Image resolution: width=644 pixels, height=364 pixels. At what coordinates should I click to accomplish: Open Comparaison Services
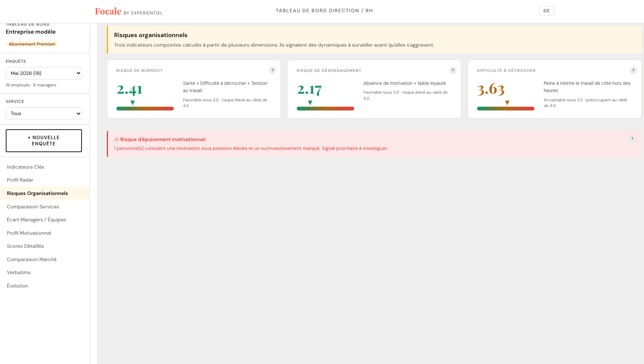tap(45, 207)
